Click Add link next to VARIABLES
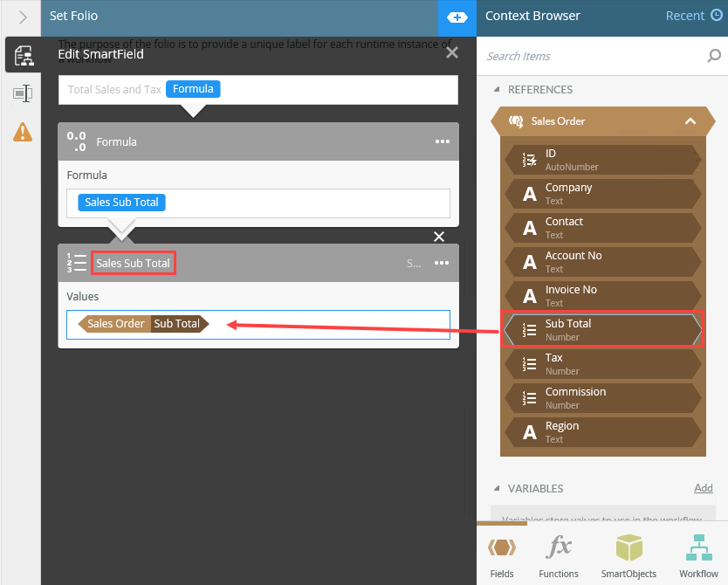 (x=703, y=488)
